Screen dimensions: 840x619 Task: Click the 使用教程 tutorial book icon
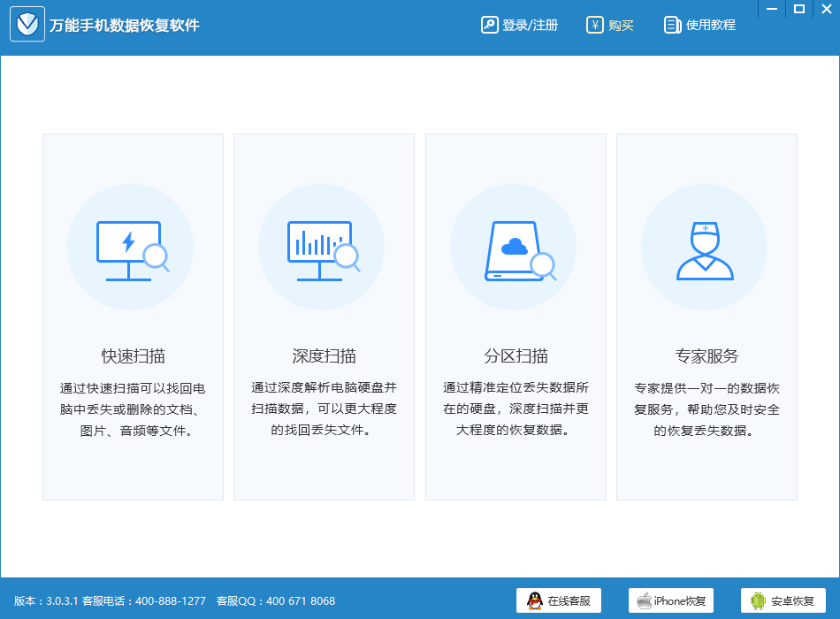click(x=671, y=24)
